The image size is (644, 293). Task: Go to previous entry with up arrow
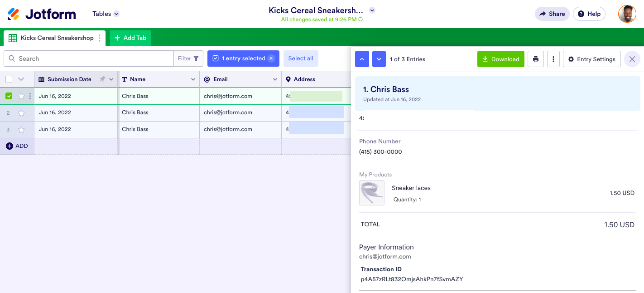click(x=362, y=59)
